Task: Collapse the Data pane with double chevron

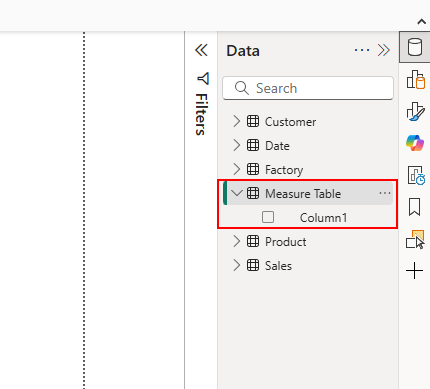Action: [384, 50]
